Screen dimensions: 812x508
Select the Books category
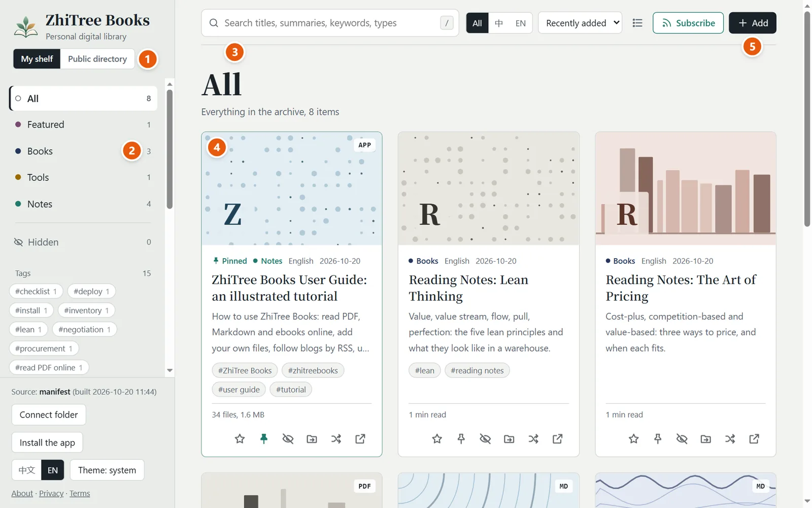[83, 151]
